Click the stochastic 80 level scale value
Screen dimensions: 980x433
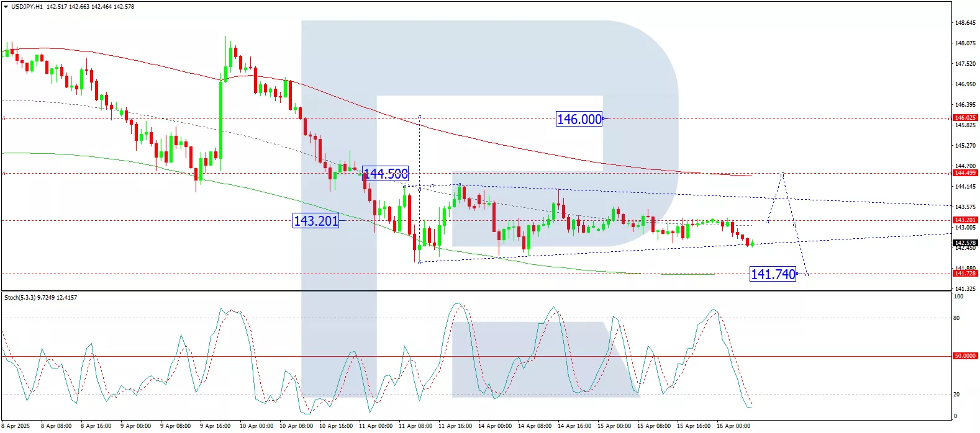pos(956,318)
